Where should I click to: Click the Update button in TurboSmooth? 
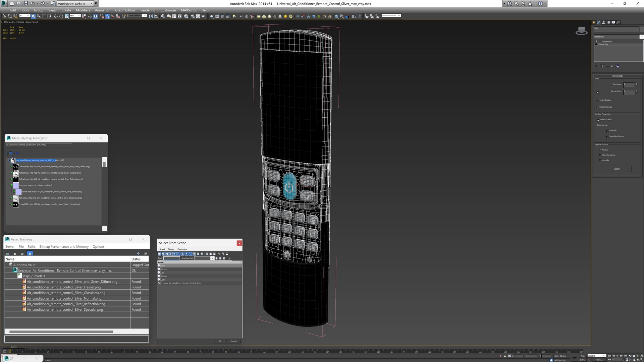click(x=616, y=169)
